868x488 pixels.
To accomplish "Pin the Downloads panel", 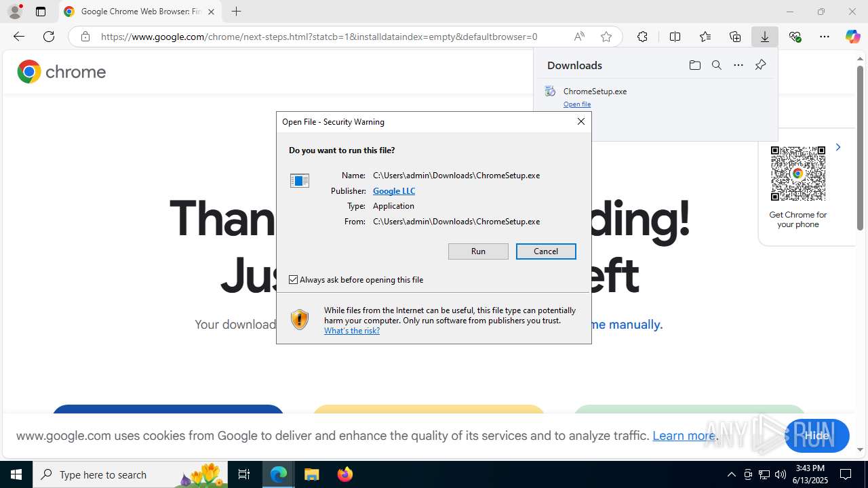I will (760, 65).
